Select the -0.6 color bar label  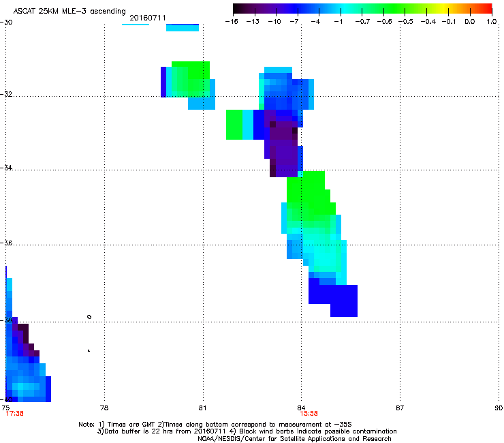click(384, 22)
